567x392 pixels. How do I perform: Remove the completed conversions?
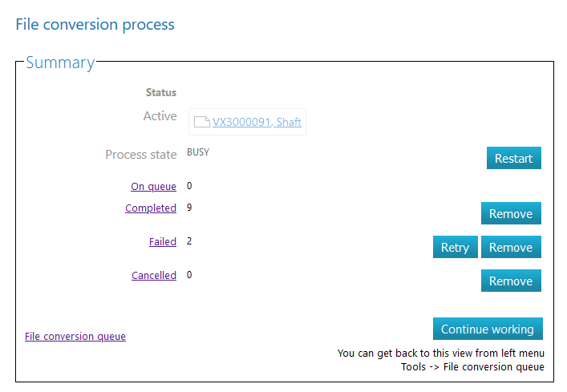pyautogui.click(x=511, y=214)
